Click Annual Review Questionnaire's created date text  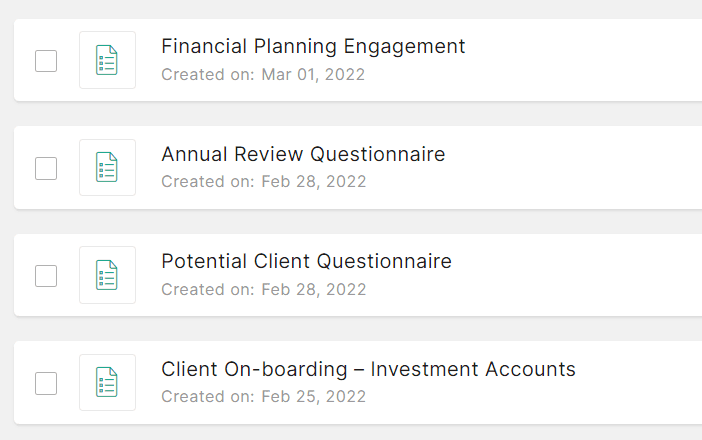click(263, 182)
